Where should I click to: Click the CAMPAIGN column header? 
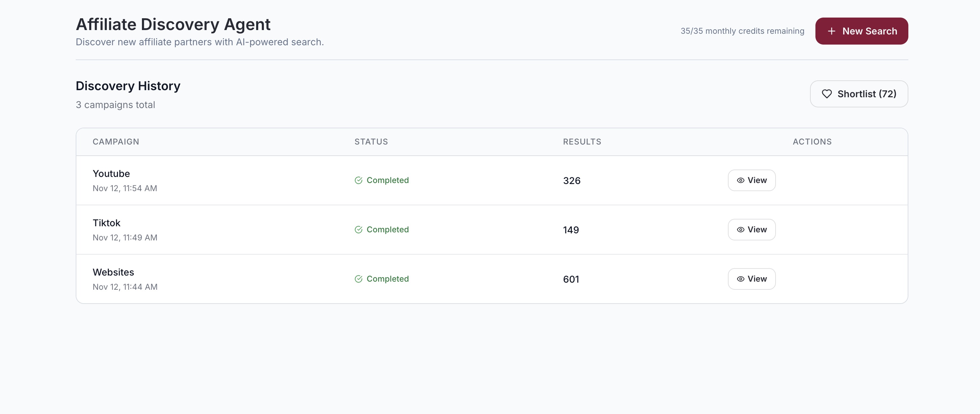point(116,142)
